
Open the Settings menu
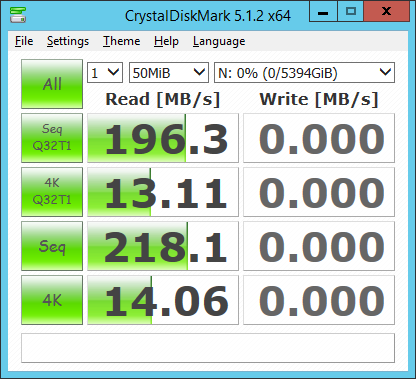pos(68,41)
